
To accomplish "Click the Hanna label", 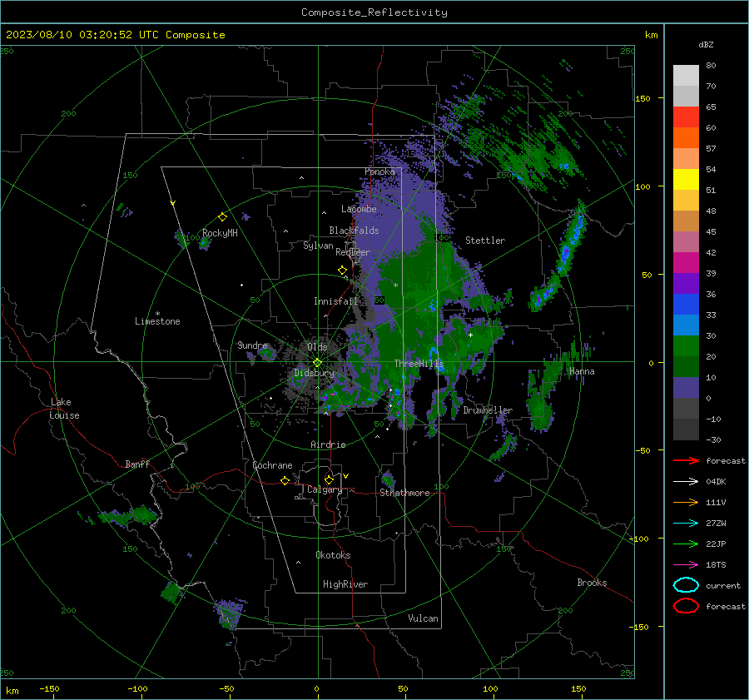I will tap(582, 371).
